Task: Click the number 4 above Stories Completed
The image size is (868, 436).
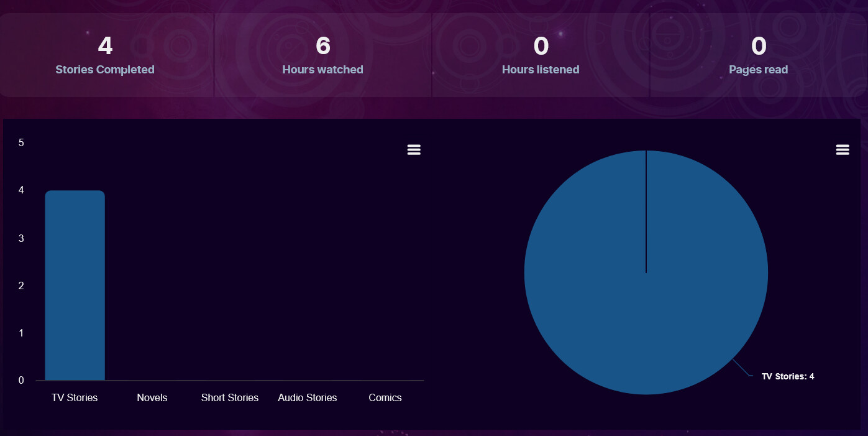Action: (105, 46)
